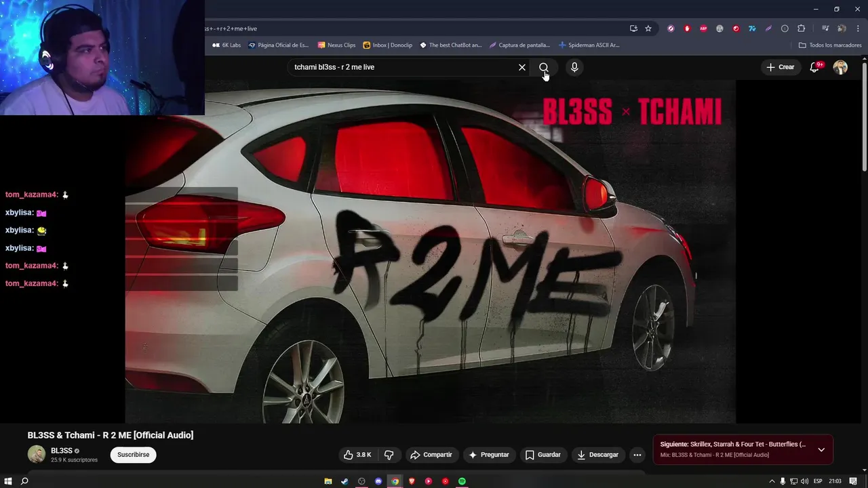Open the Chrome extensions puzzle icon
Screen dimensions: 868x488
(x=801, y=28)
